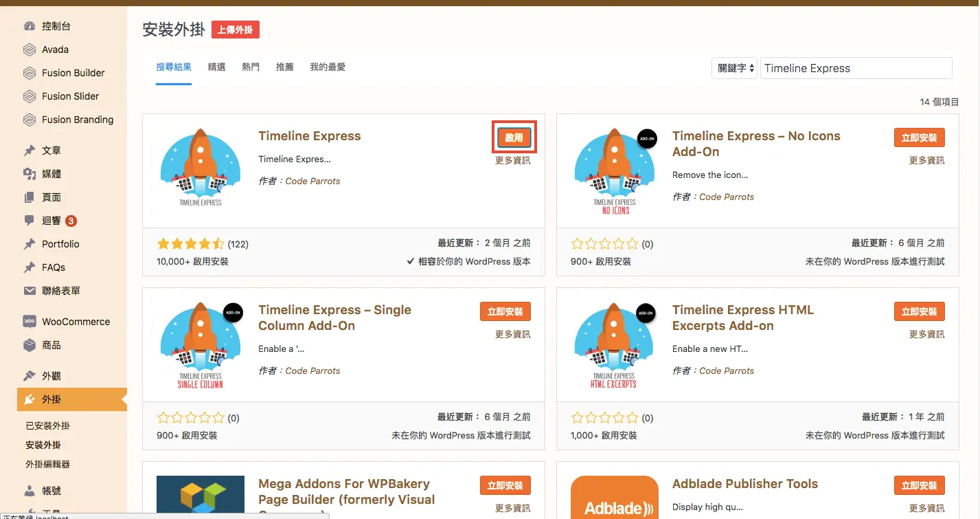Open the 控制台 dashboard icon
This screenshot has height=519, width=980.
pyautogui.click(x=30, y=26)
